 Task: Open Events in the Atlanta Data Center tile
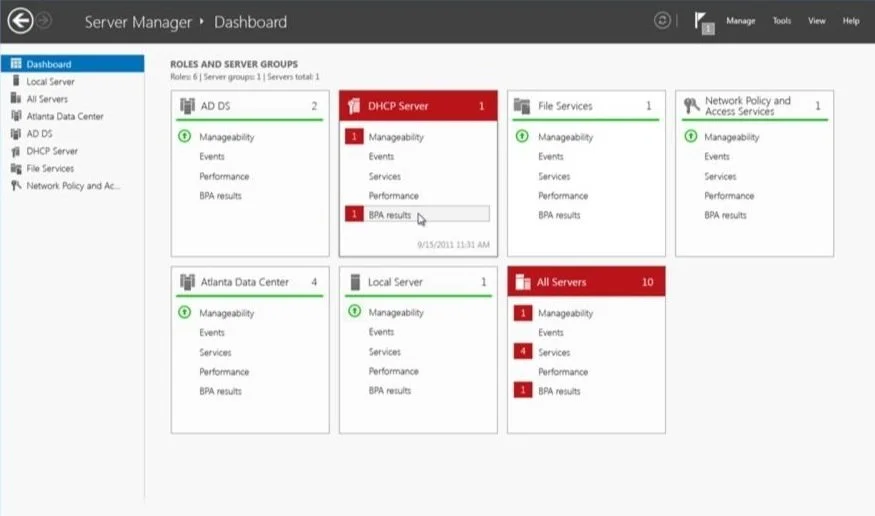pyautogui.click(x=211, y=332)
